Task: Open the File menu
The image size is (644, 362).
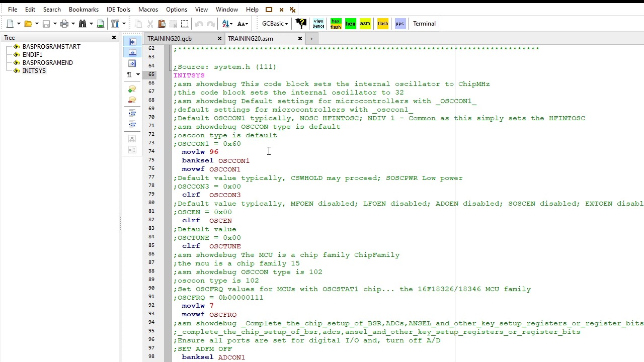Action: coord(13,10)
